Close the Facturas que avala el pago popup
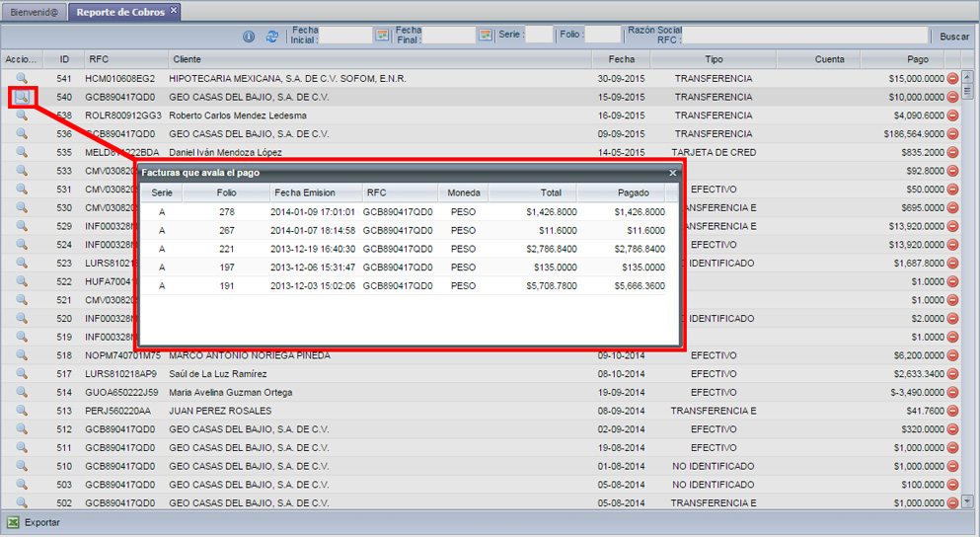Viewport: 980px width, 537px height. click(x=673, y=173)
